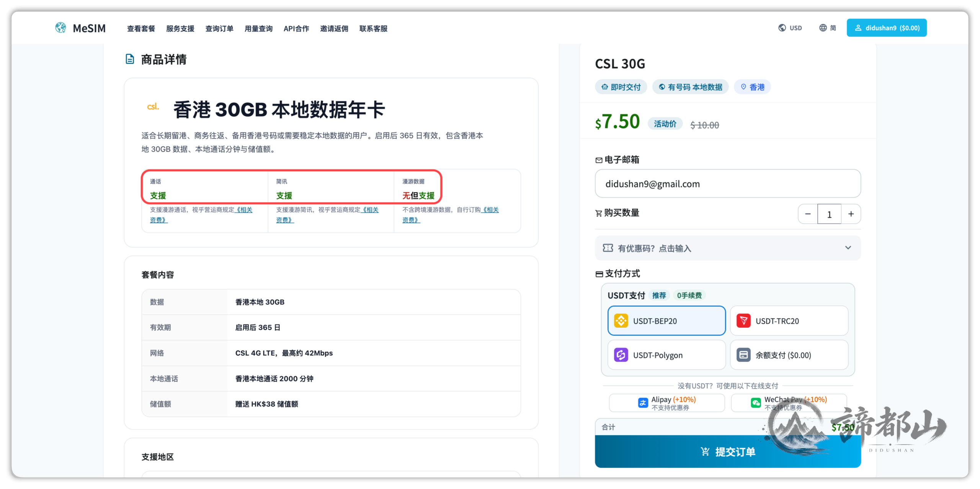The image size is (980, 489).
Task: Click the envelope icon beside 电子邮箱
Action: [599, 160]
